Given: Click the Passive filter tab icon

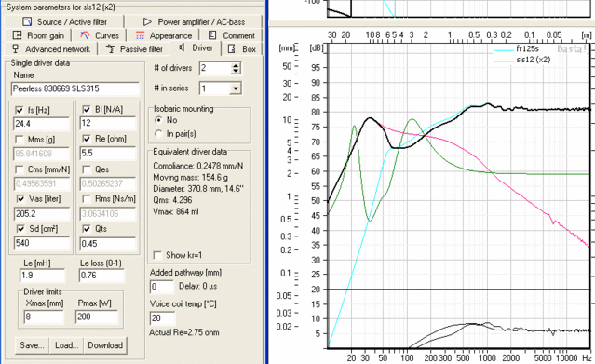Looking at the screenshot, I should 110,48.
